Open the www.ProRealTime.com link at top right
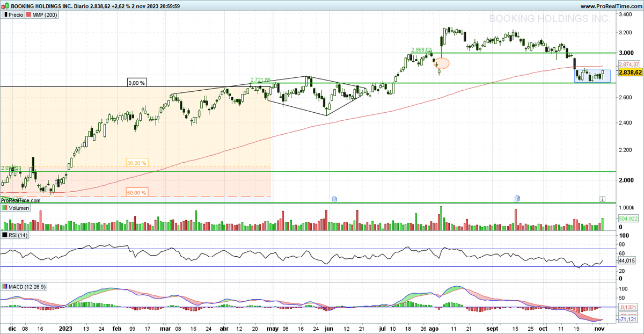Image resolution: width=644 pixels, height=334 pixels. (611, 6)
